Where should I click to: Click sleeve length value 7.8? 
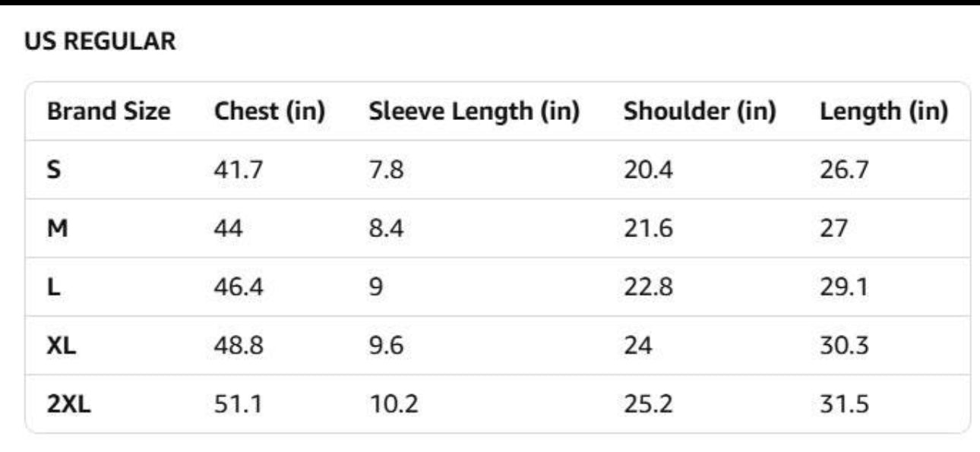click(x=386, y=169)
